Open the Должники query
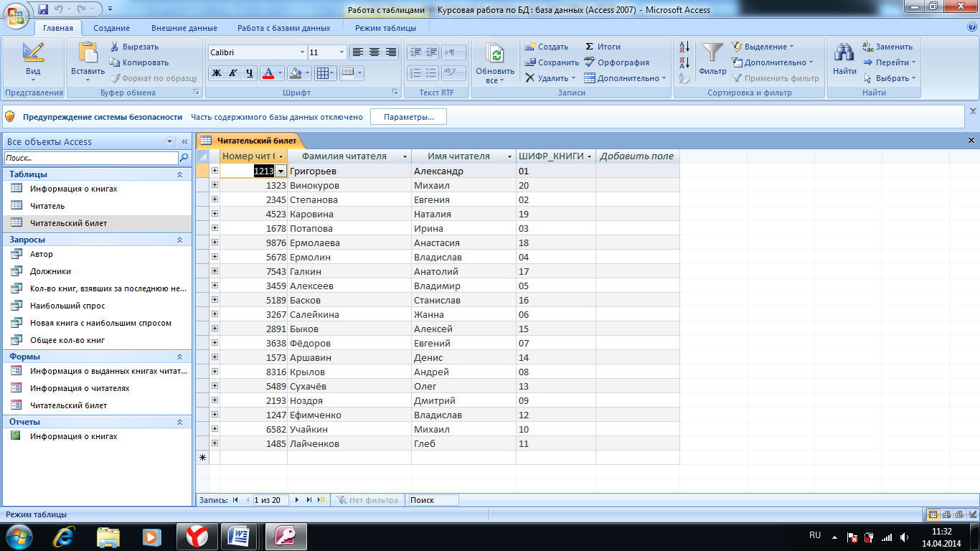The width and height of the screenshot is (980, 551). [50, 271]
